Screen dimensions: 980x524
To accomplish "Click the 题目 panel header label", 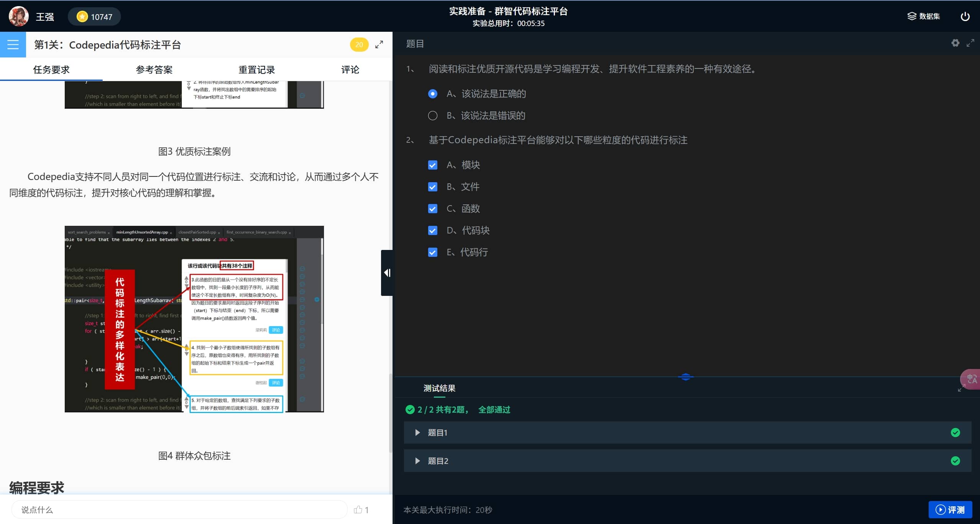I will 415,44.
